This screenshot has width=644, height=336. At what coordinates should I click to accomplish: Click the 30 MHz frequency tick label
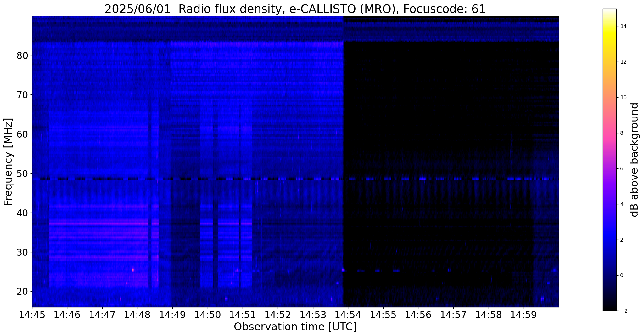pos(22,252)
